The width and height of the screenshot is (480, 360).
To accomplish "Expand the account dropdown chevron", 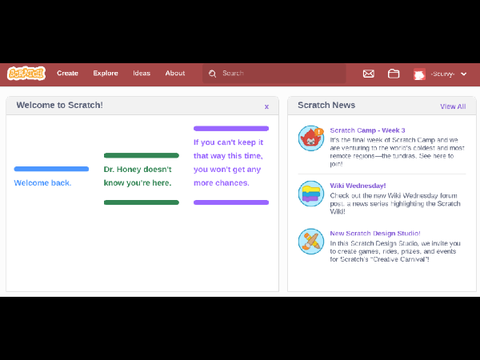I will click(464, 74).
